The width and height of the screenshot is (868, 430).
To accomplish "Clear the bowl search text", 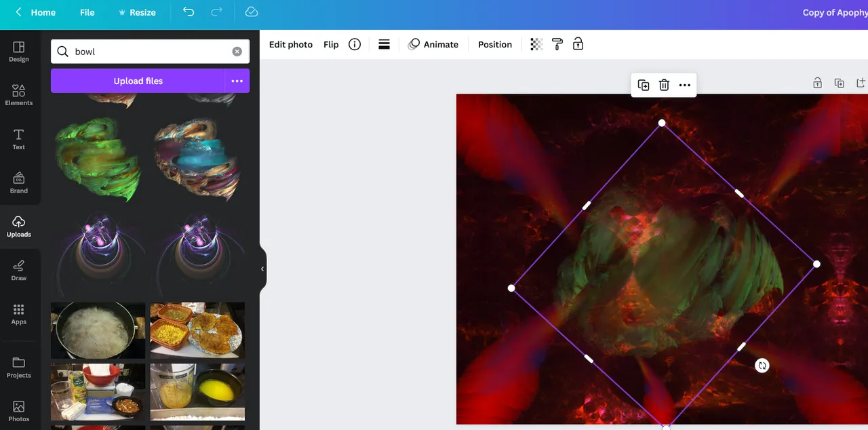I will coord(237,52).
